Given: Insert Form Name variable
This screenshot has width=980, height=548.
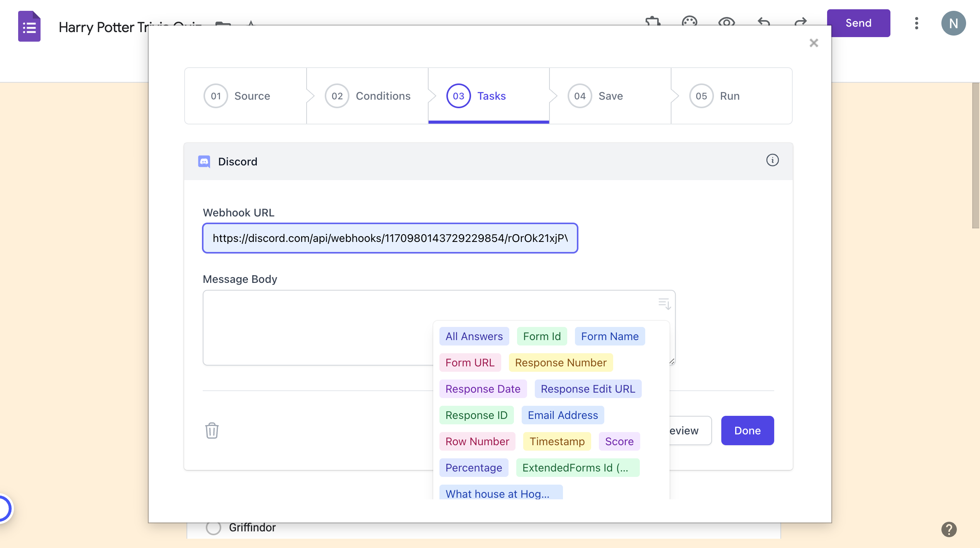Looking at the screenshot, I should point(610,336).
